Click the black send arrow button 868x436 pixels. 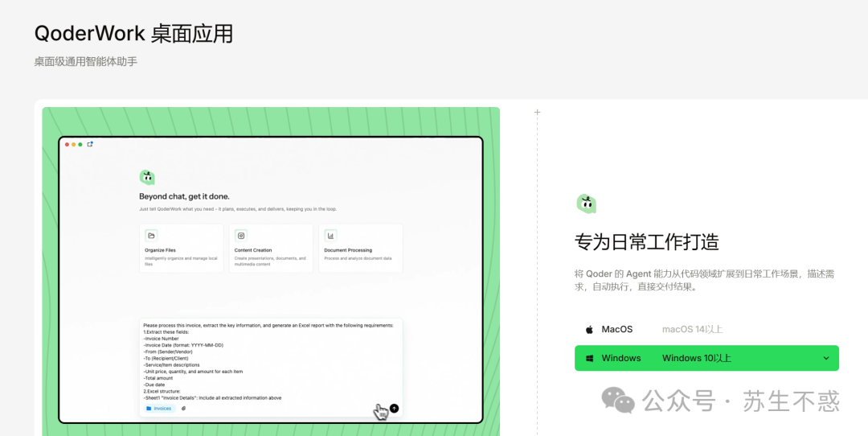pos(394,409)
